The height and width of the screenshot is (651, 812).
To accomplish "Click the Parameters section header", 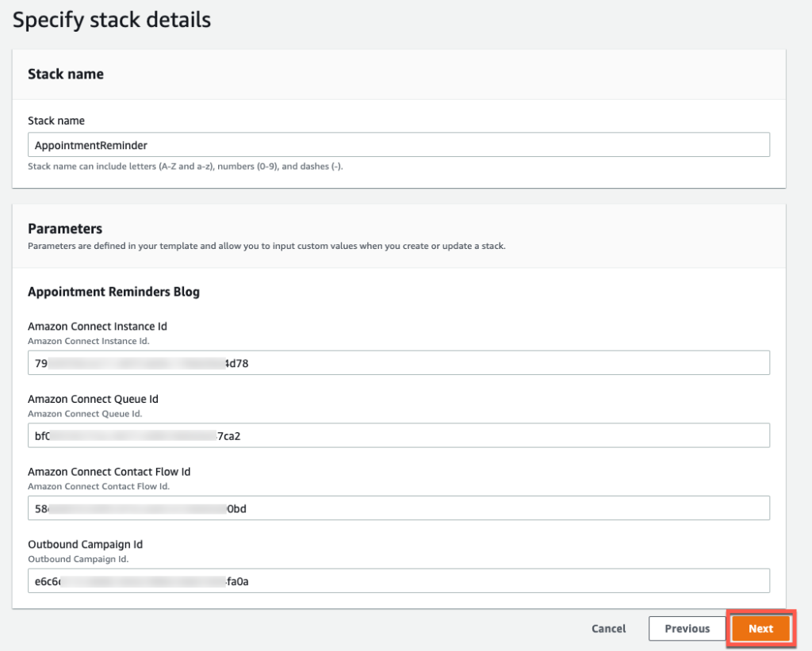I will [x=65, y=228].
